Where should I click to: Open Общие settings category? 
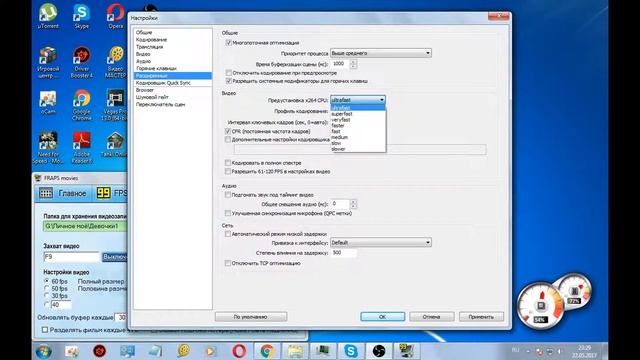tap(173, 32)
